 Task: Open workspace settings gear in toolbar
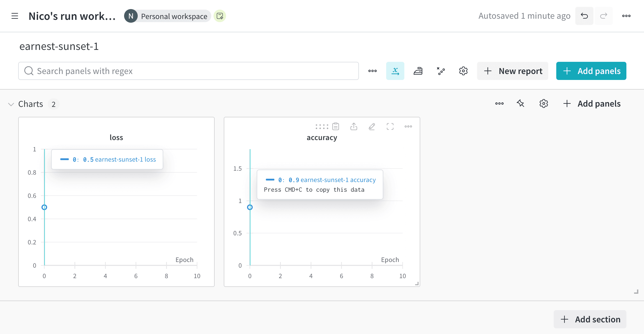point(463,71)
